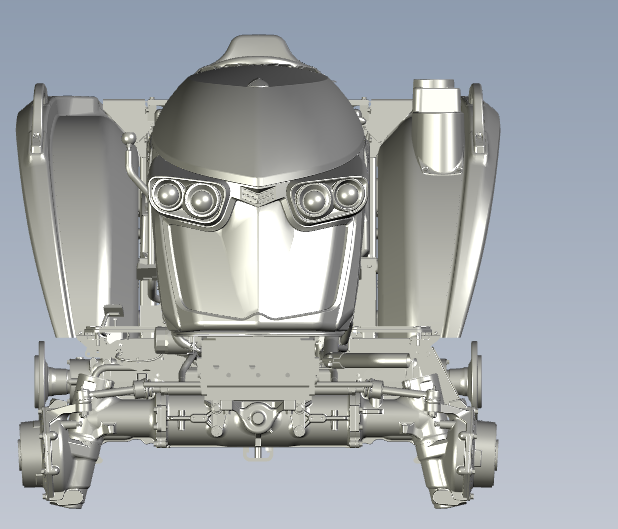Click the domed hood top surface

[255, 120]
